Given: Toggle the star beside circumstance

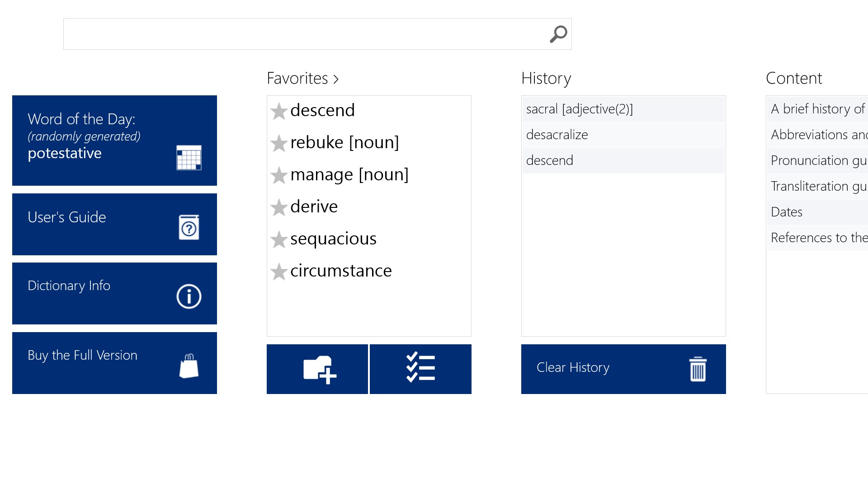Looking at the screenshot, I should [279, 272].
